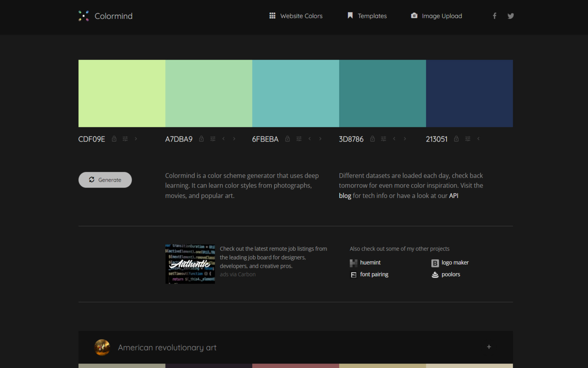The height and width of the screenshot is (368, 588).
Task: Move color 3D8786 right with arrow
Action: tap(405, 139)
